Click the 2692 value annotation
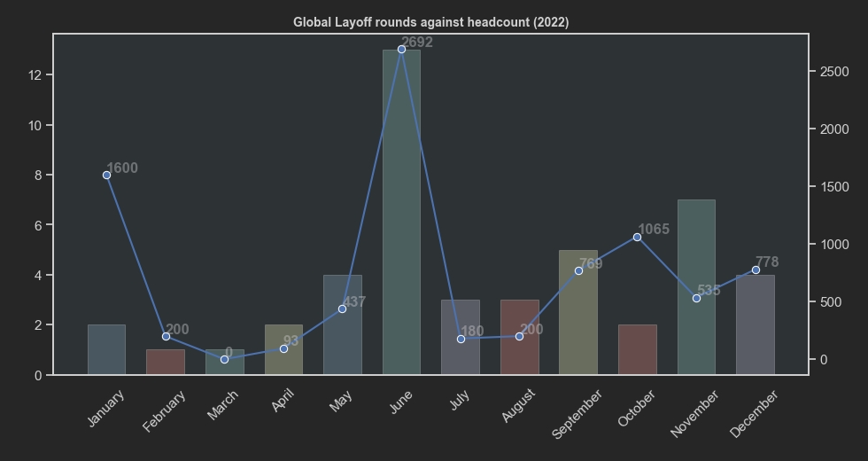 tap(417, 43)
